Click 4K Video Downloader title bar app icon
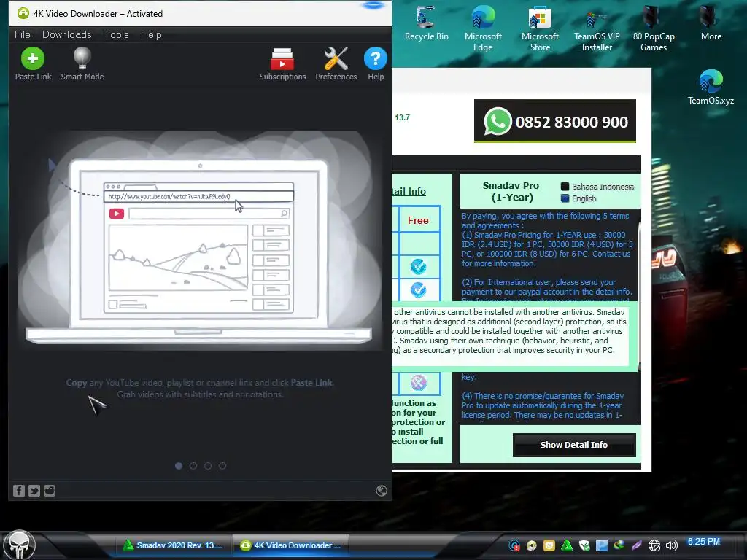747x560 pixels. pos(23,13)
